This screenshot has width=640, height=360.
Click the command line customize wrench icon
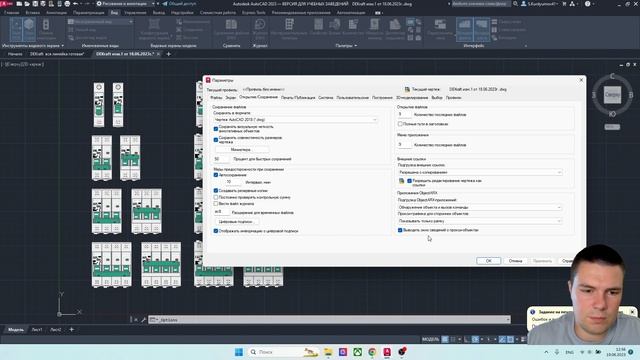click(x=143, y=320)
